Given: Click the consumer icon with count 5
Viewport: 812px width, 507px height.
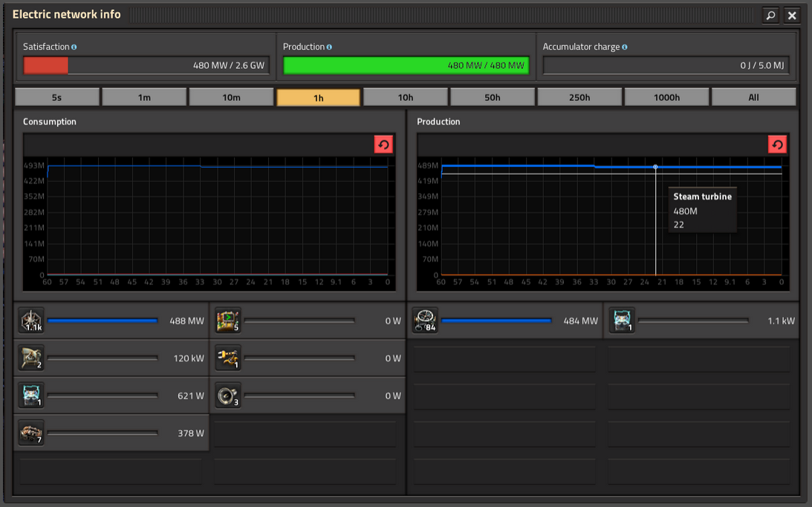Looking at the screenshot, I should [x=228, y=321].
